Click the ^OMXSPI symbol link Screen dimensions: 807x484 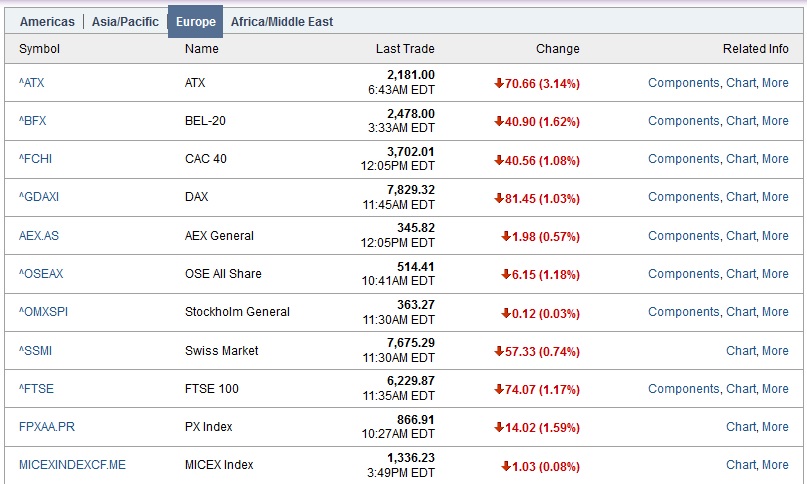43,312
